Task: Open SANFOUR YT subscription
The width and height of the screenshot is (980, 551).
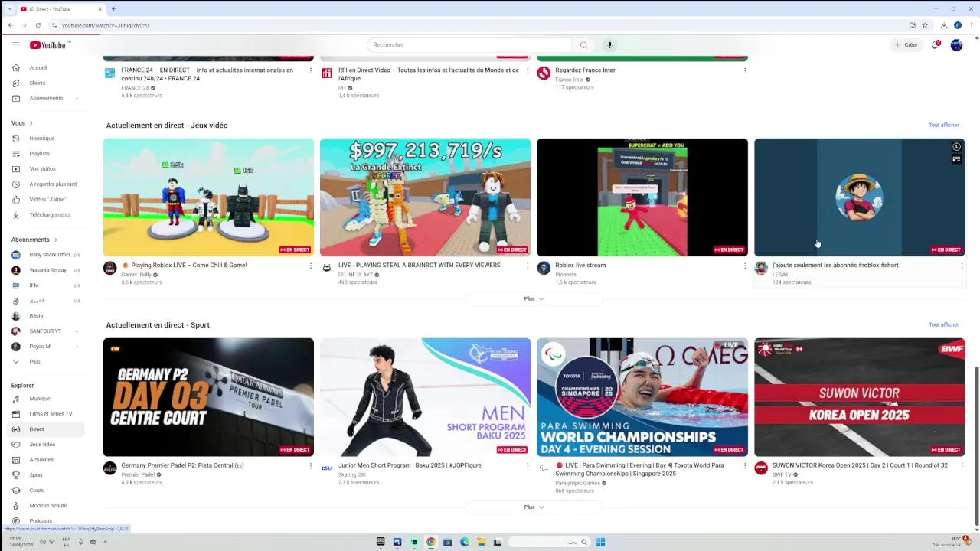Action: point(44,331)
